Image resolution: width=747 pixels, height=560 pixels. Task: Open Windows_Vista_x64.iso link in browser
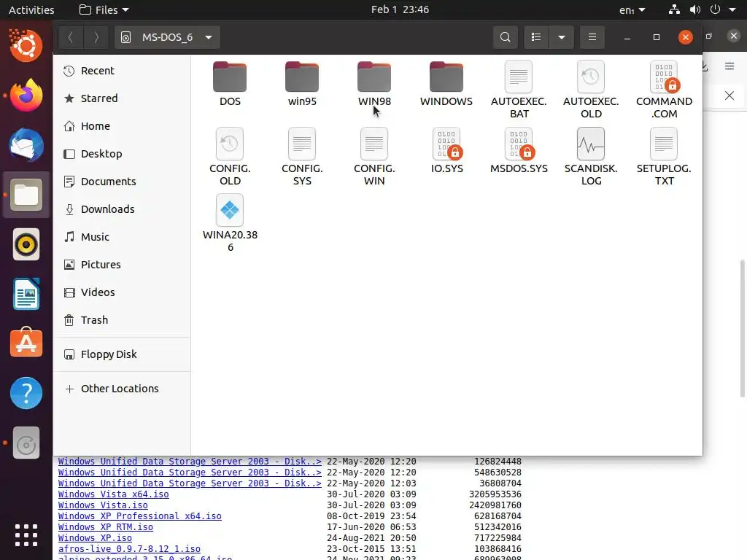(x=113, y=494)
